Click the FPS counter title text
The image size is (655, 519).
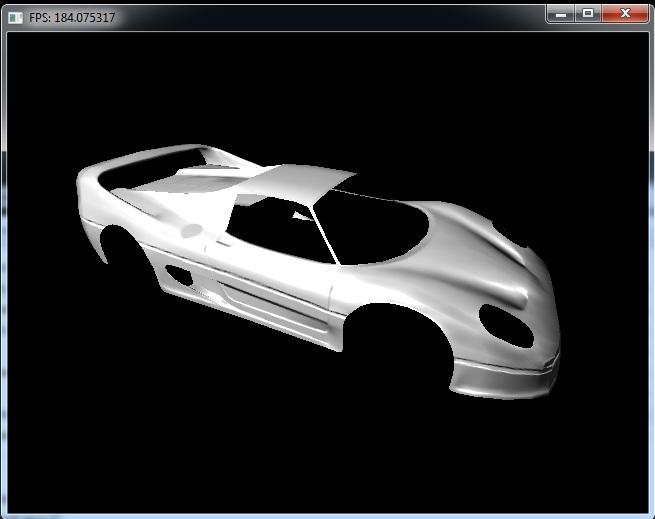tap(72, 17)
